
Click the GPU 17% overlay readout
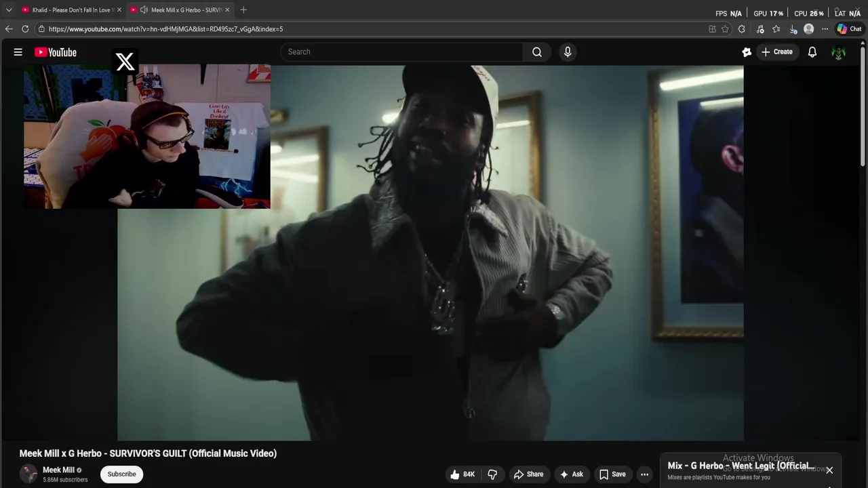click(x=768, y=14)
